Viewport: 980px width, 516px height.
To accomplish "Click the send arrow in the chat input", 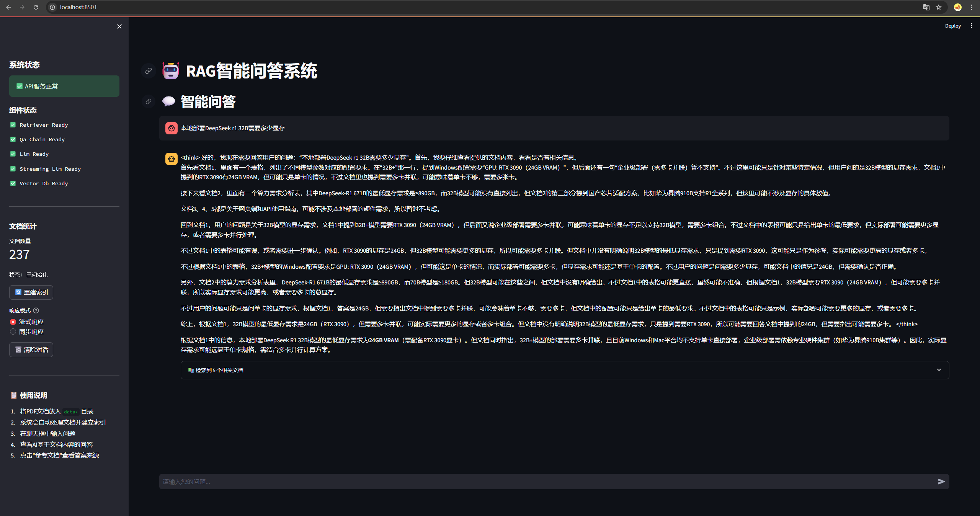I will 941,482.
